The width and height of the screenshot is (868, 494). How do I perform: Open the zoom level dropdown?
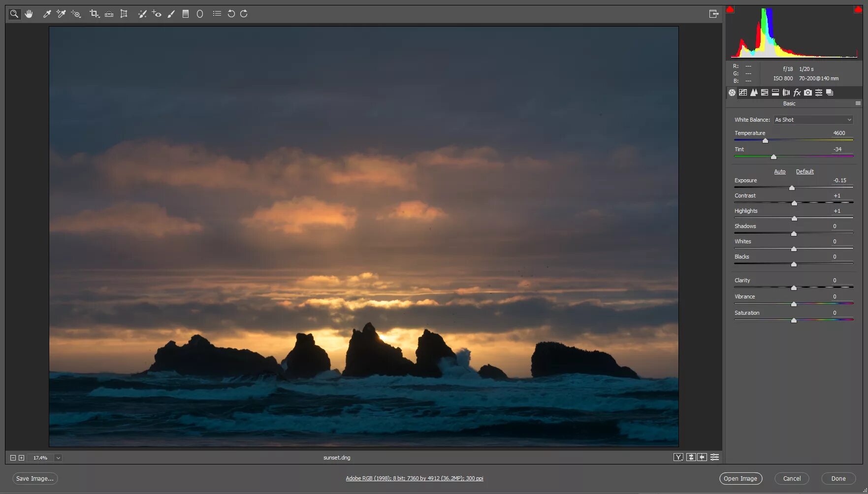(58, 458)
